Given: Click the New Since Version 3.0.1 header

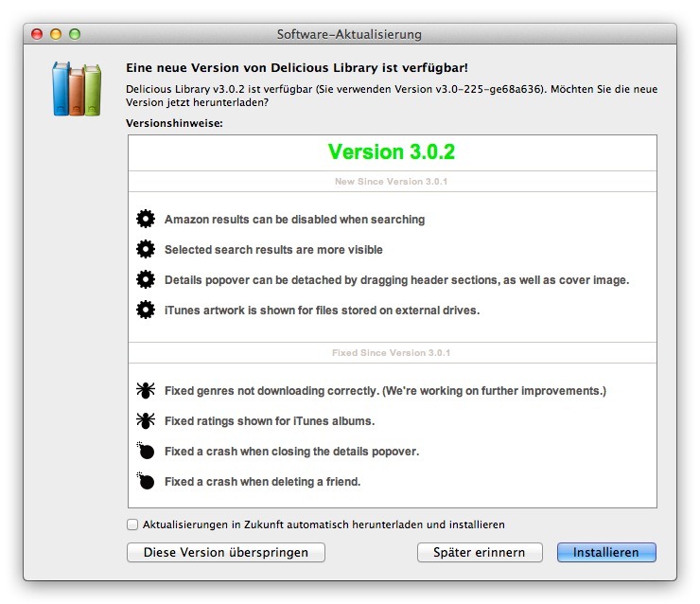Looking at the screenshot, I should pyautogui.click(x=392, y=181).
